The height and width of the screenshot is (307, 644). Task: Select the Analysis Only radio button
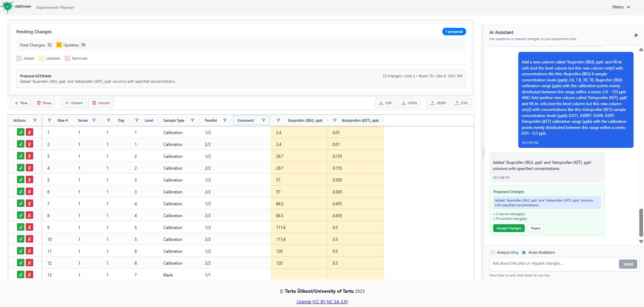492,252
